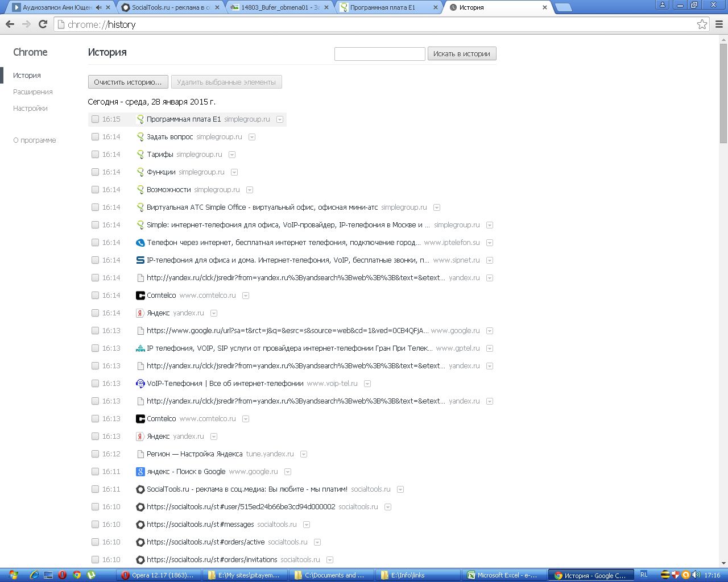This screenshot has width=728, height=582.
Task: Open the VoIP-Телефония history link
Action: click(x=225, y=384)
